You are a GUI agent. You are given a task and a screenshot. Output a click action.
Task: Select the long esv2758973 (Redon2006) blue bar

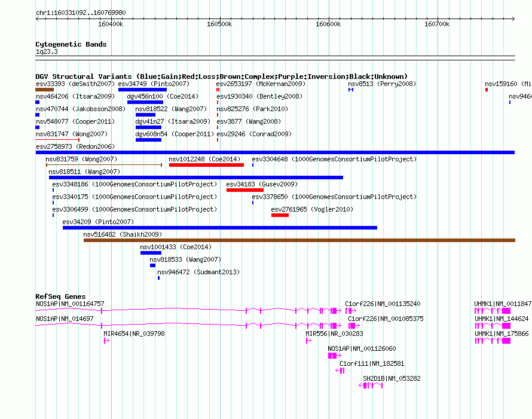point(275,152)
